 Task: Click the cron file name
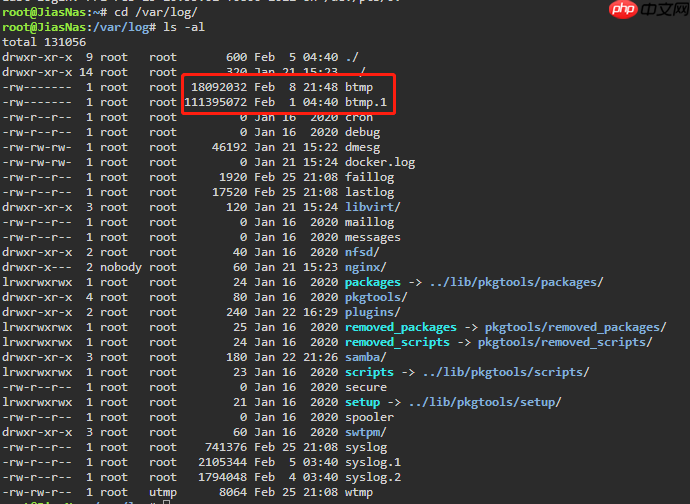click(x=359, y=118)
